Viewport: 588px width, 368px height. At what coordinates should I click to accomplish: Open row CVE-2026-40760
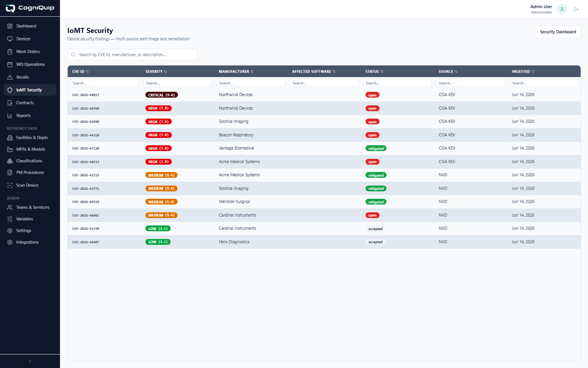324,108
